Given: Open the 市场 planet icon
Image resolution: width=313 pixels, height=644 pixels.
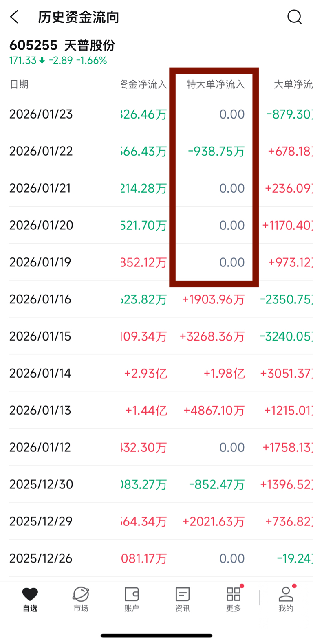Looking at the screenshot, I should tap(81, 599).
